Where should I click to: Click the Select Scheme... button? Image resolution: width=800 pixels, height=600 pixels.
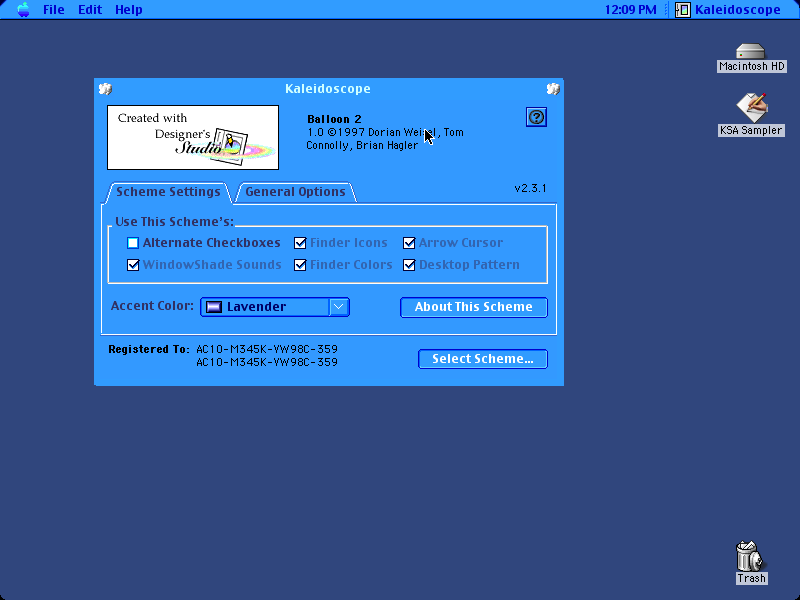483,359
